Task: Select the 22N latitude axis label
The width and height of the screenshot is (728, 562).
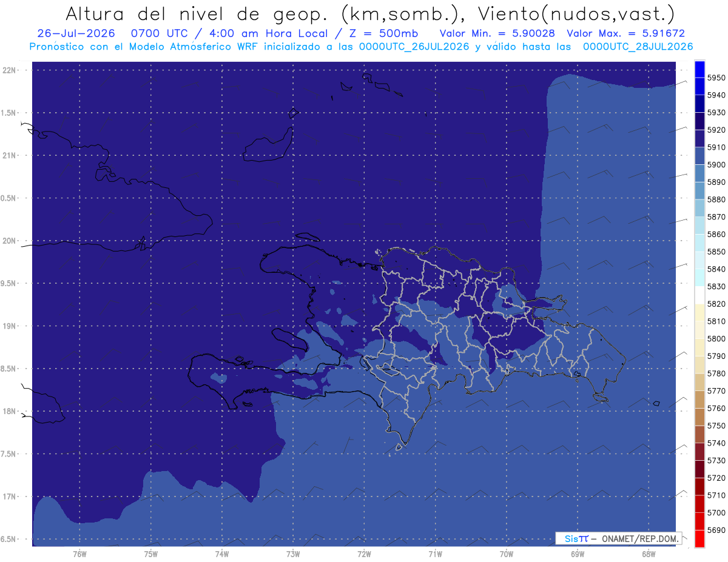Action: (10, 70)
